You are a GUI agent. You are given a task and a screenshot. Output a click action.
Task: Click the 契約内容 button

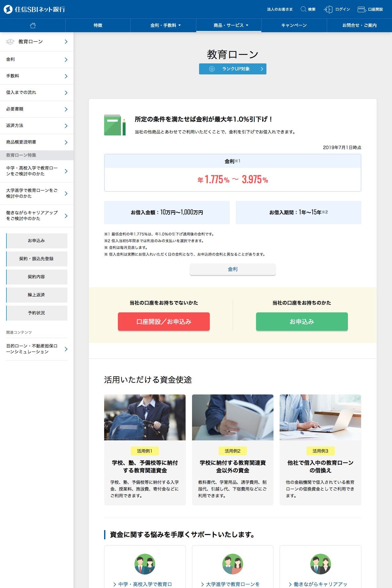(x=37, y=277)
